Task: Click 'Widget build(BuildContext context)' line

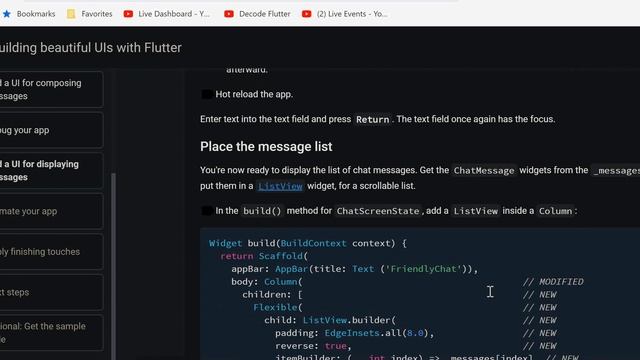Action: click(308, 243)
